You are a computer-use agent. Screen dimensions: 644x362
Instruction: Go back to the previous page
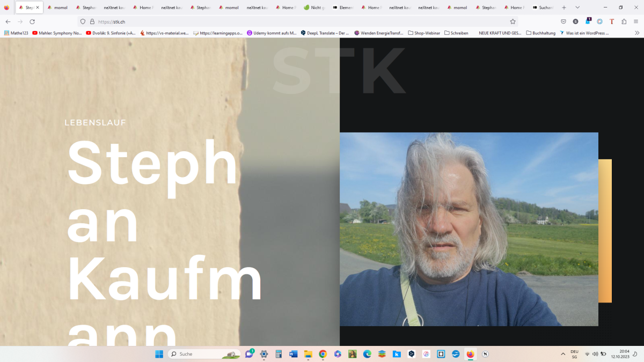point(8,21)
